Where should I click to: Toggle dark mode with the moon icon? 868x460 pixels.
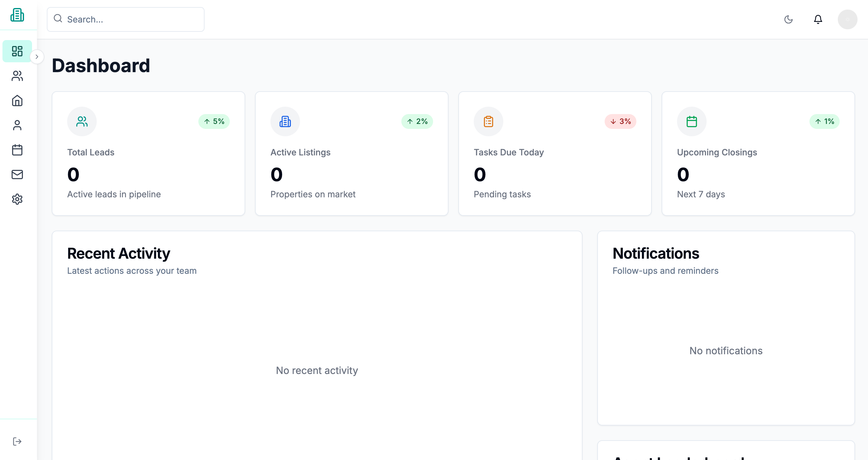(789, 19)
